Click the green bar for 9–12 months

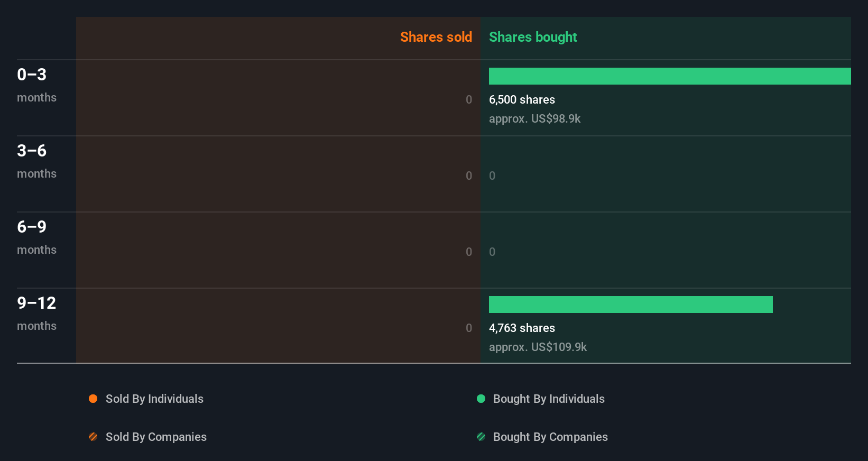(631, 305)
